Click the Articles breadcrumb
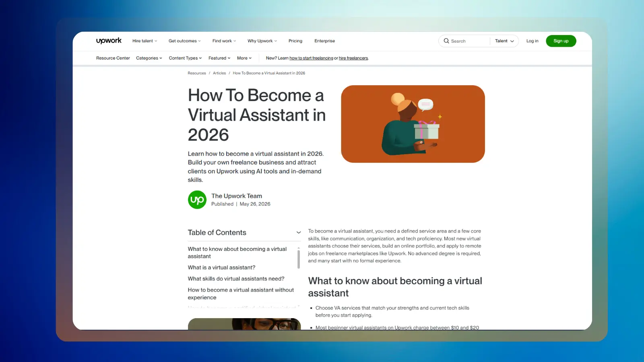Viewport: 644px width, 362px height. 219,73
